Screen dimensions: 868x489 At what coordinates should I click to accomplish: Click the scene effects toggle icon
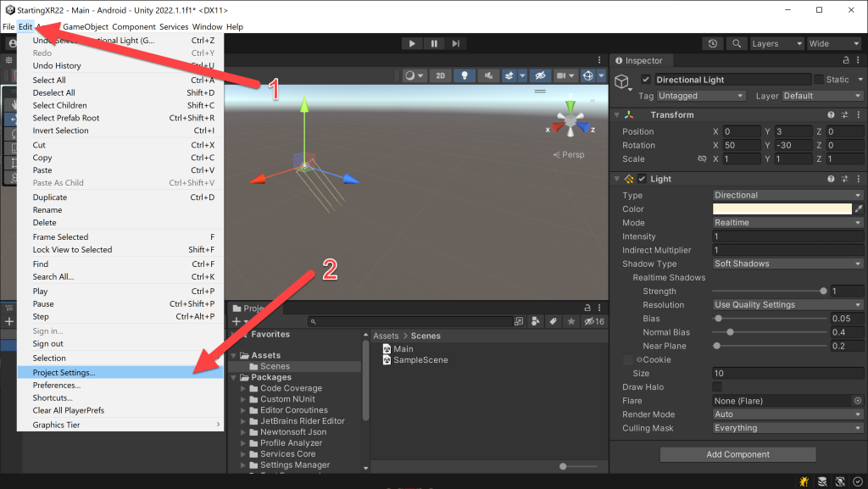(509, 75)
